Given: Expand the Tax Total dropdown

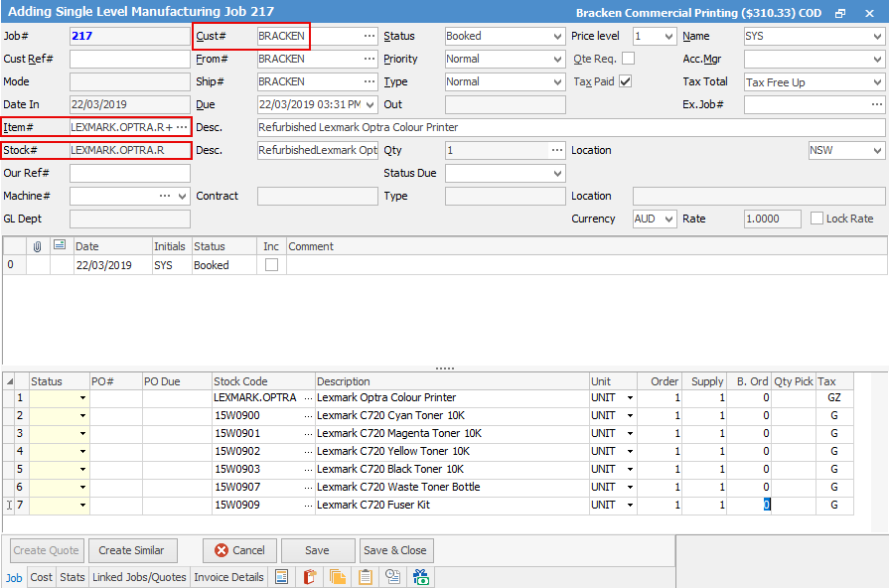Looking at the screenshot, I should coord(878,82).
